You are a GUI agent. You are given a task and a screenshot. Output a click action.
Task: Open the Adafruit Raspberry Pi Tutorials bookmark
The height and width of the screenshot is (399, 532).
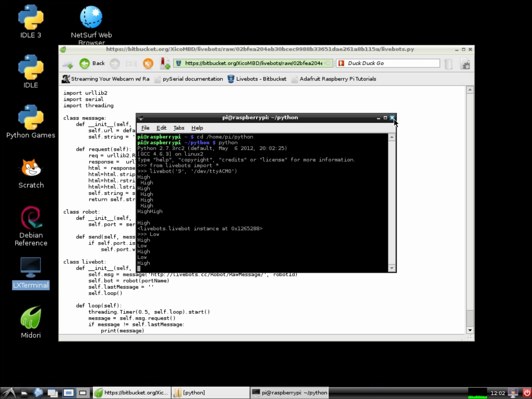334,79
